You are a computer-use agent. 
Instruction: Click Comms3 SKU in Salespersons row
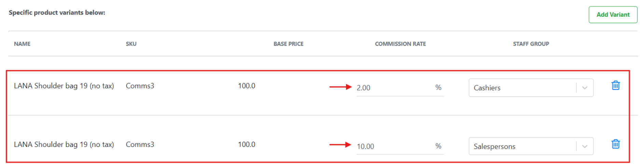140,145
